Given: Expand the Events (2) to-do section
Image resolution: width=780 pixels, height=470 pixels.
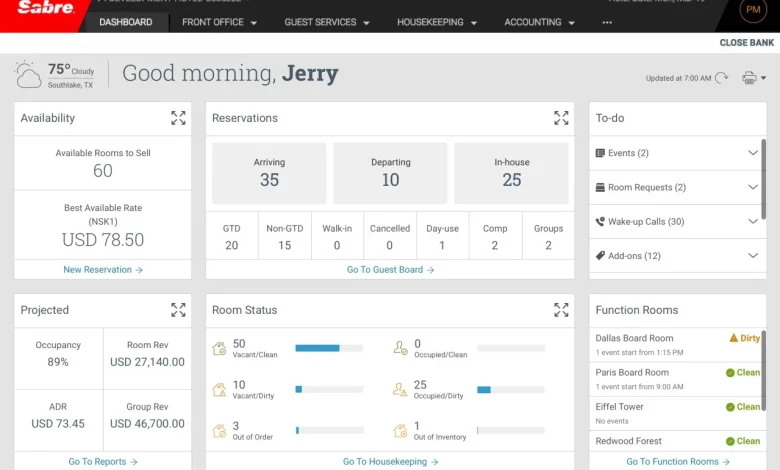Looking at the screenshot, I should pos(753,153).
